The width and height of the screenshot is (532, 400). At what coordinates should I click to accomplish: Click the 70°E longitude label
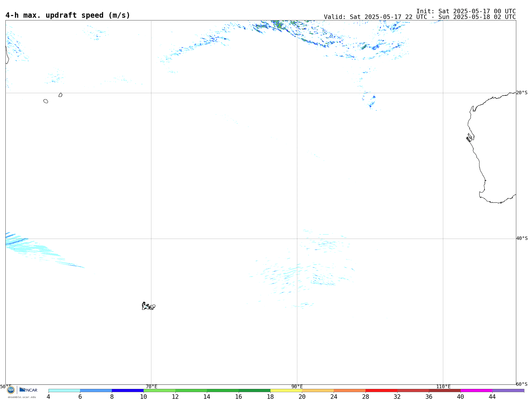click(151, 386)
